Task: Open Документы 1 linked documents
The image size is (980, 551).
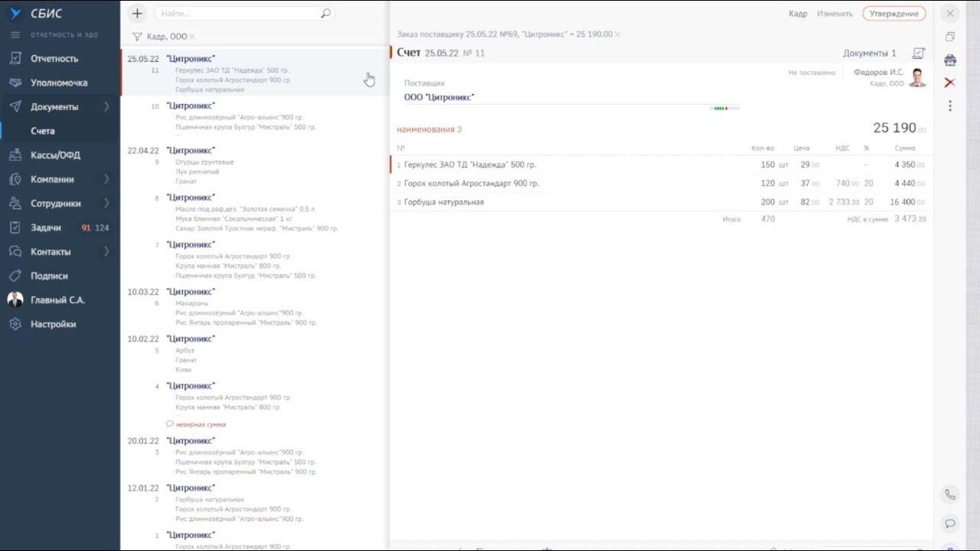Action: pos(870,54)
